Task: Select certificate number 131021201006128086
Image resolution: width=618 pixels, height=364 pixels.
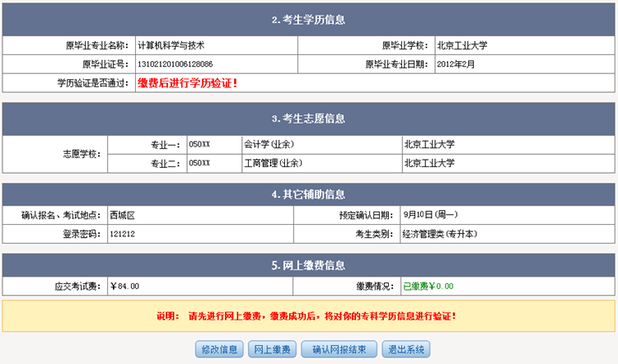Action: pos(175,63)
